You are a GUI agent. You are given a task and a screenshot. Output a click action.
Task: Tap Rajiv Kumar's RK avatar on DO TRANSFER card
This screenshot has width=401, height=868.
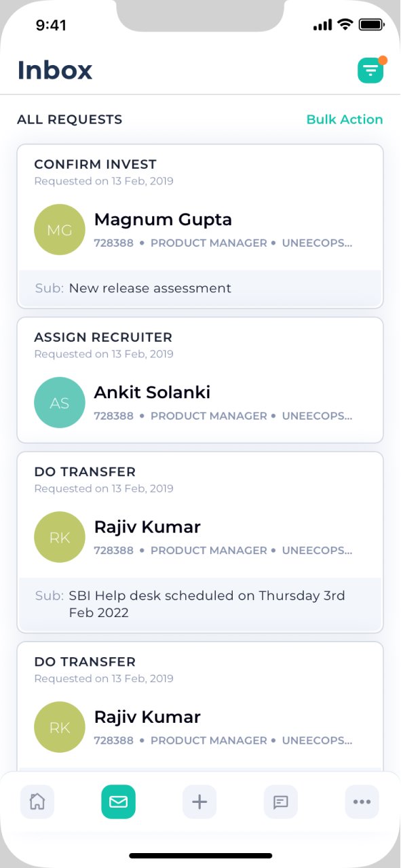59,536
